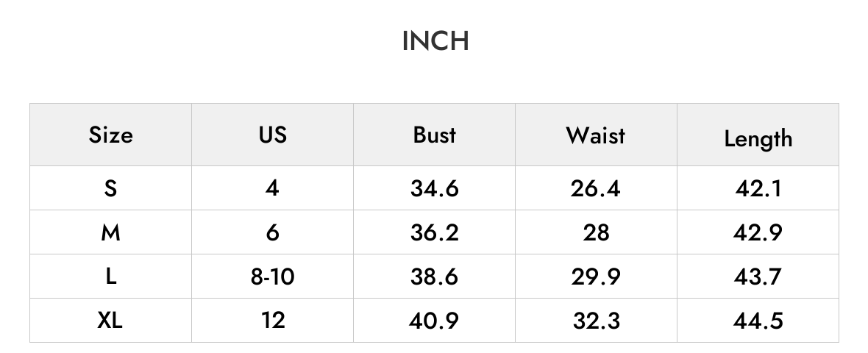Screen dimensions: 868x353
Task: Click the bust value 38.6
Action: (x=435, y=277)
